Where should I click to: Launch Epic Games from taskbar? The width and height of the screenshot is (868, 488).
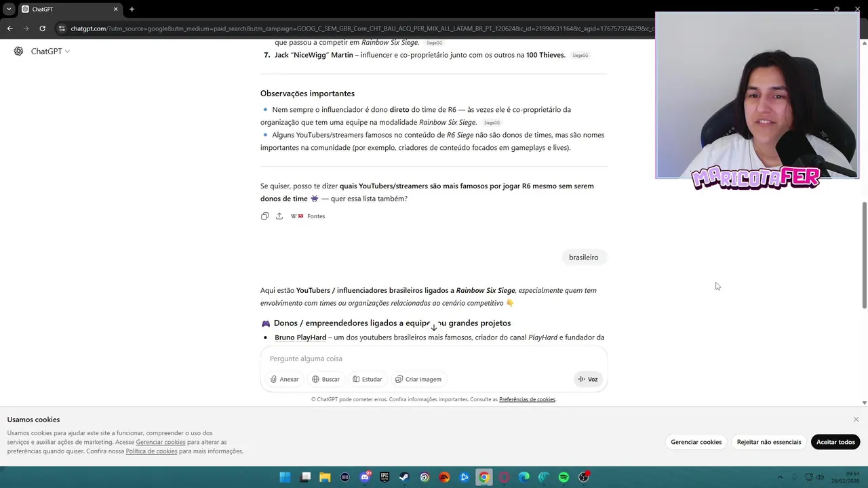point(384,477)
